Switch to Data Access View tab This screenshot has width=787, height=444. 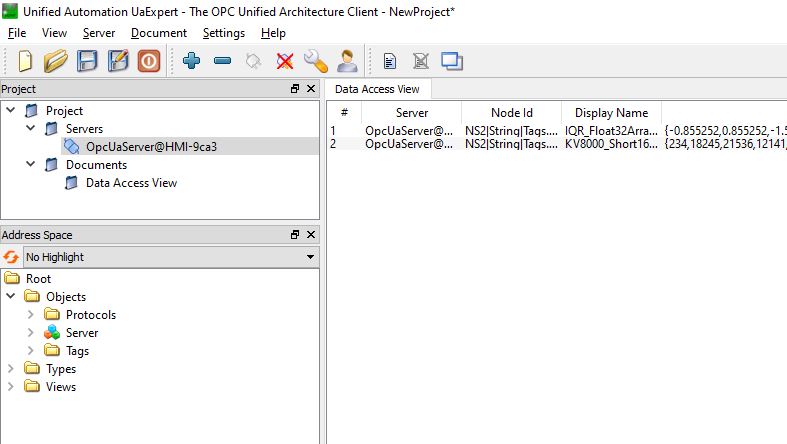[x=377, y=89]
